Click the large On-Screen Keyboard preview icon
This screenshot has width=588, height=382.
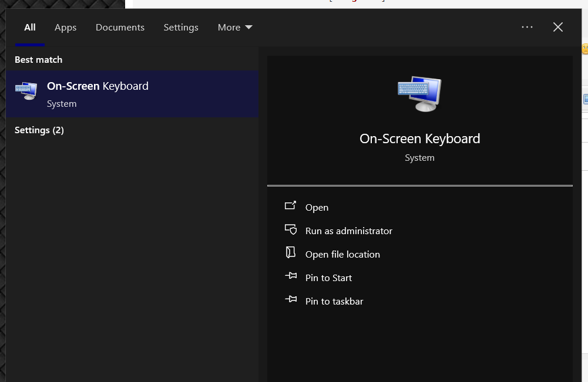pos(419,94)
